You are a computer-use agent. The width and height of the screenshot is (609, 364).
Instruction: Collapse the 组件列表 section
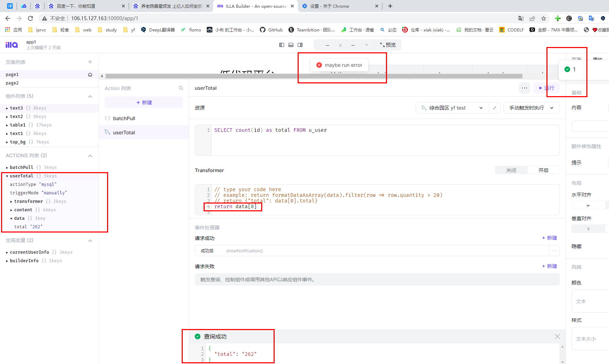[x=90, y=96]
